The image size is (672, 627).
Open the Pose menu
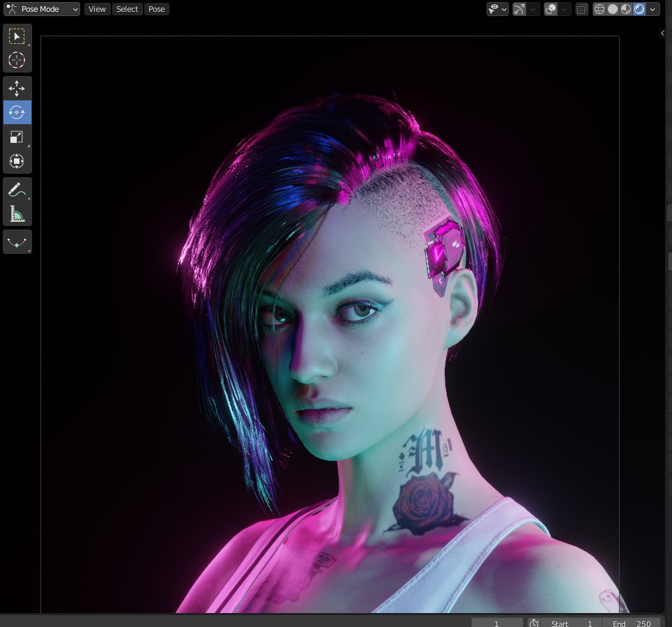[x=156, y=9]
